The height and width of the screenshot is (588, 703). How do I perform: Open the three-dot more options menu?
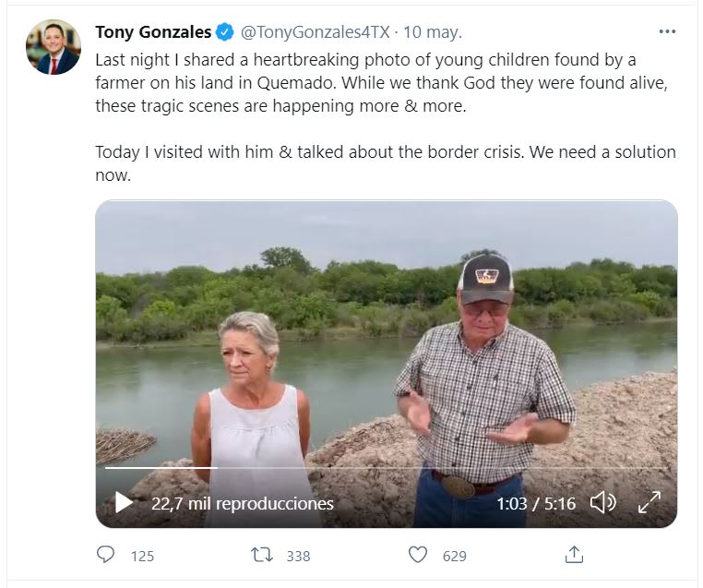click(x=667, y=31)
